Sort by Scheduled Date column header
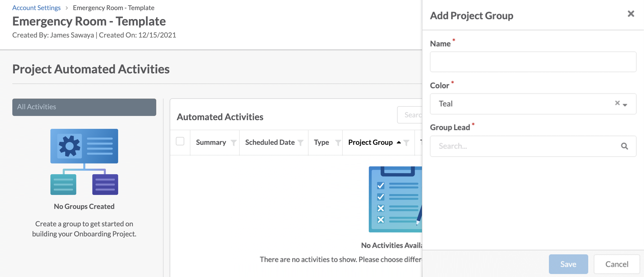This screenshot has width=644, height=277. click(270, 142)
